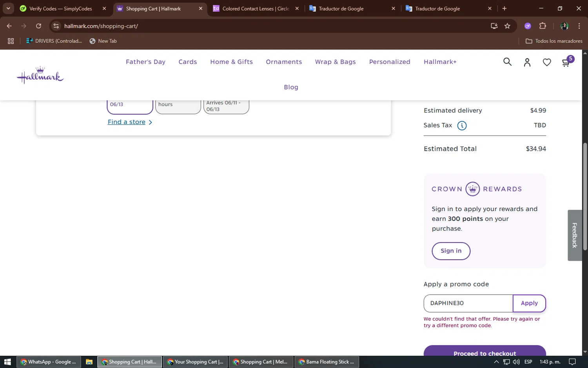The width and height of the screenshot is (588, 368).
Task: Open the Feedback side tab
Action: click(x=575, y=235)
